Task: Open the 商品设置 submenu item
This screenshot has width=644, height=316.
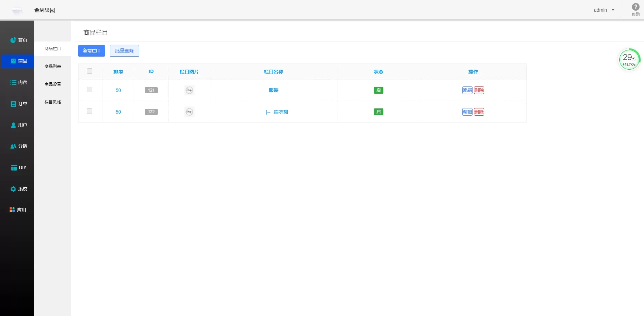Action: click(53, 84)
